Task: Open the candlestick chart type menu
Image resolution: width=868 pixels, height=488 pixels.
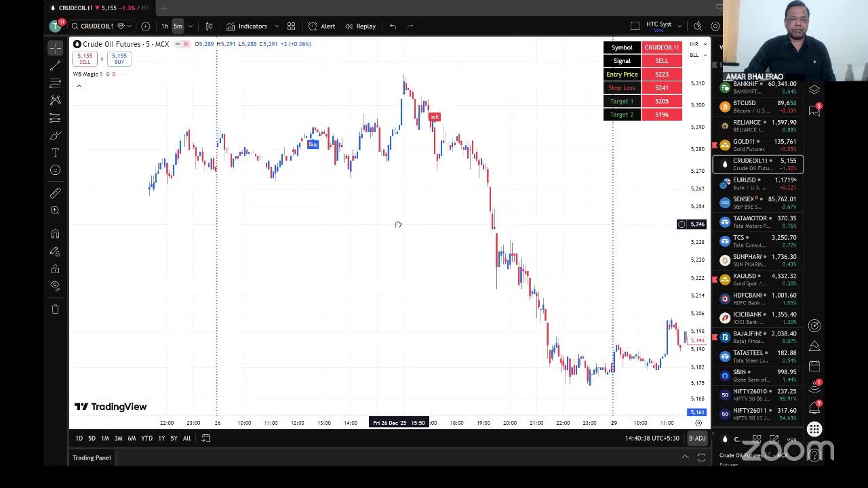Action: (x=209, y=26)
